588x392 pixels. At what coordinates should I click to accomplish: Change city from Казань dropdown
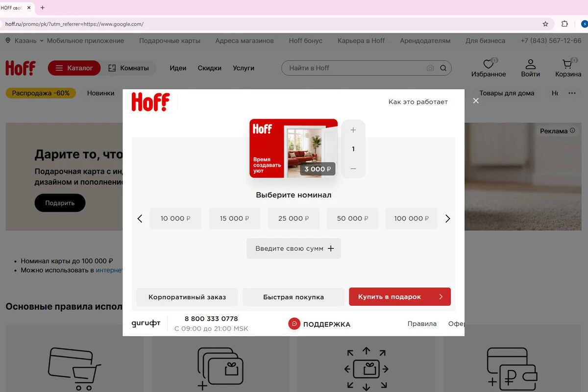tap(24, 41)
